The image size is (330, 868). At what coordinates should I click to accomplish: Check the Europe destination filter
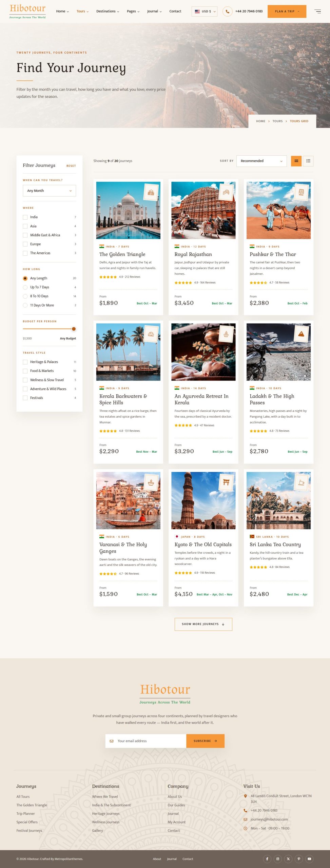25,244
